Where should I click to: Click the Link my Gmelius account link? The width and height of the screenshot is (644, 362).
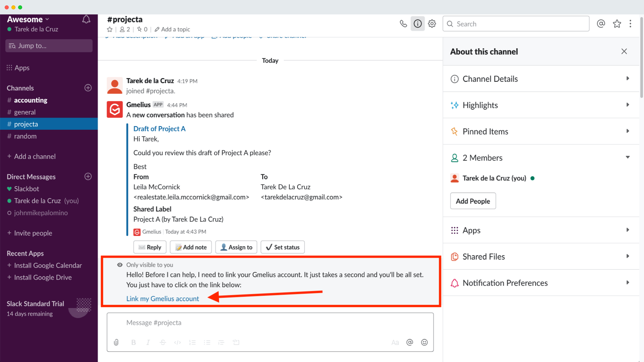163,299
